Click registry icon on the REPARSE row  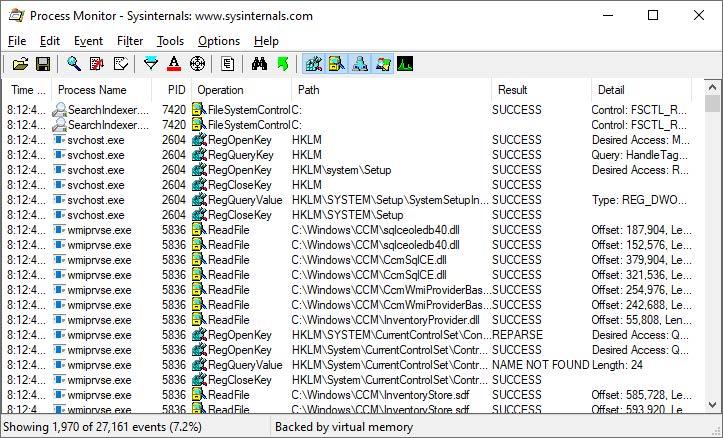tap(199, 335)
